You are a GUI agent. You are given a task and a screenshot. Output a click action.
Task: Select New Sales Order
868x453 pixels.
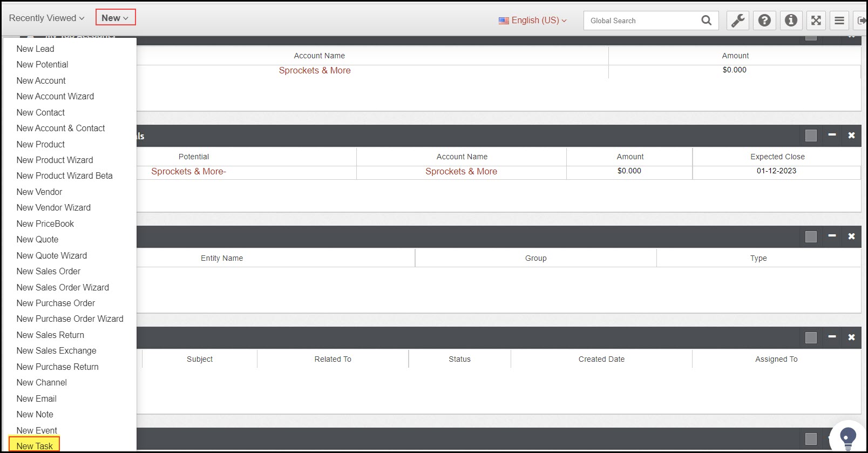(48, 271)
